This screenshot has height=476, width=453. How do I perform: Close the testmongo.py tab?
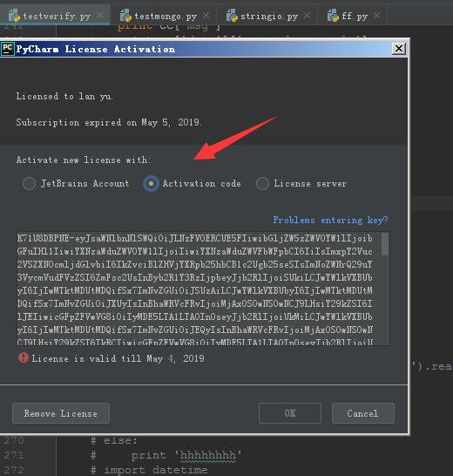(x=206, y=15)
